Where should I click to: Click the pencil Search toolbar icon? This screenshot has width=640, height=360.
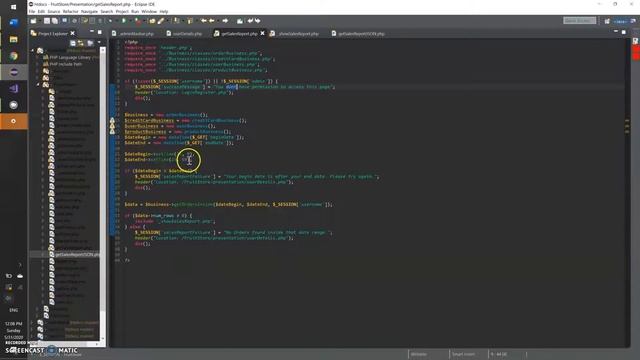click(x=161, y=21)
